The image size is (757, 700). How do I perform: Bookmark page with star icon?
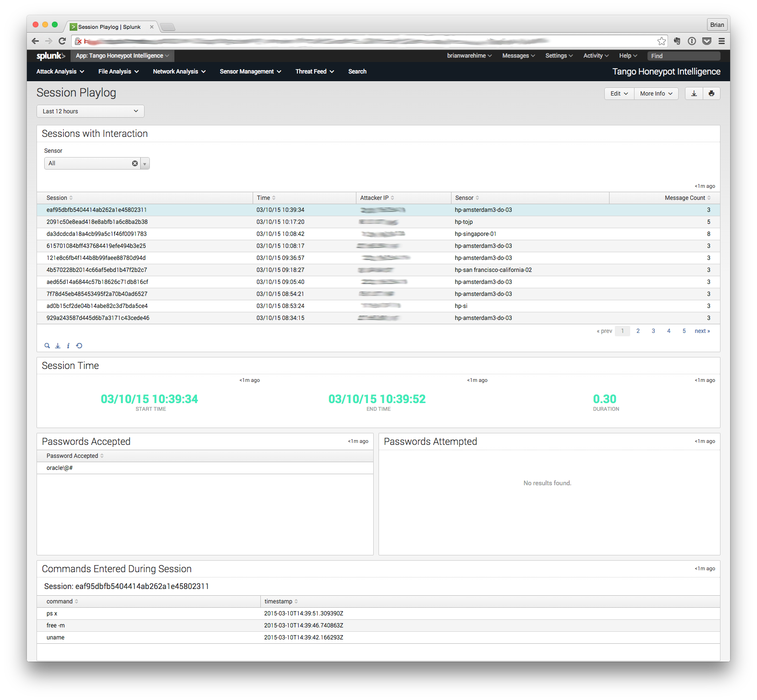(x=662, y=41)
